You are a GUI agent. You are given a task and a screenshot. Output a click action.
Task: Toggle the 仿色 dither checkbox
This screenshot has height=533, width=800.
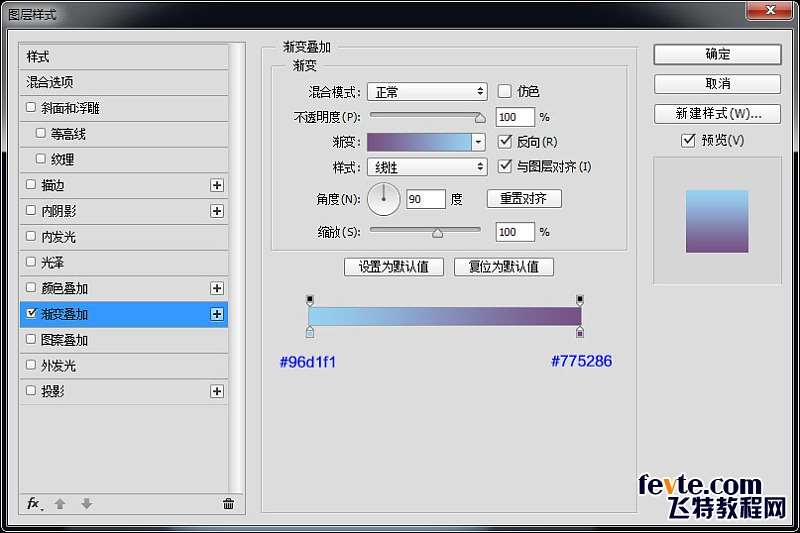[x=504, y=91]
